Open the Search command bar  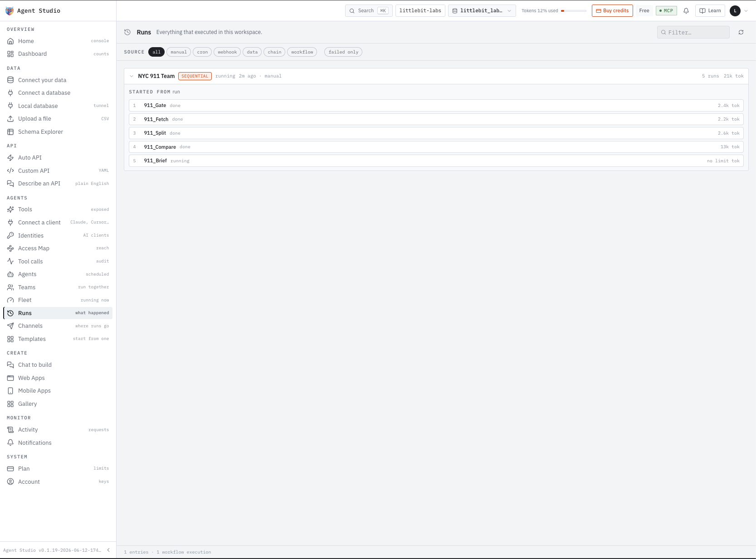point(369,11)
